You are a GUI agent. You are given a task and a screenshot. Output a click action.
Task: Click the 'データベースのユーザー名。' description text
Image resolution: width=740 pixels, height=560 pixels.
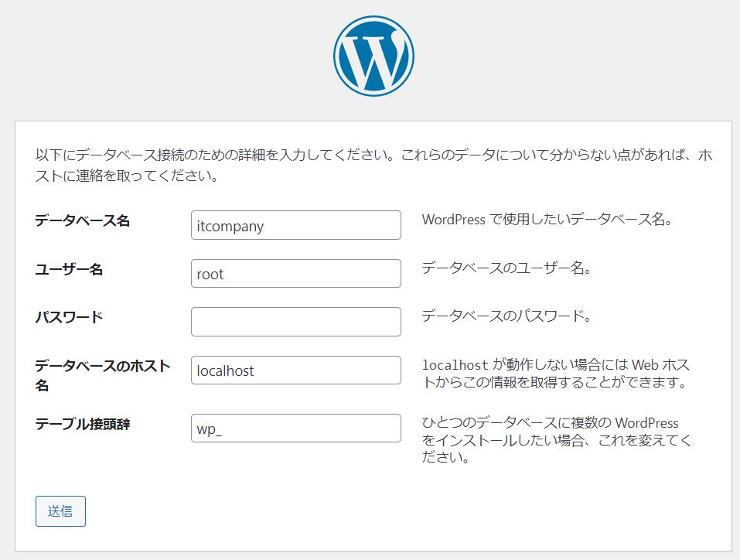pos(506,268)
